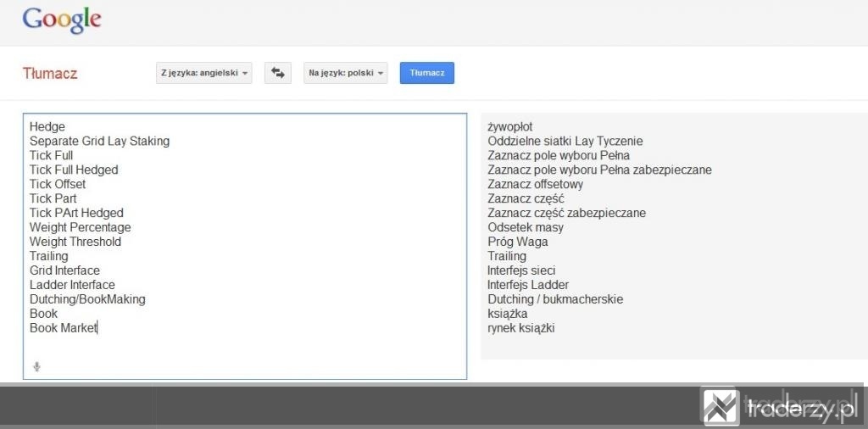Click the swap languages arrows icon
The height and width of the screenshot is (429, 868).
[278, 73]
